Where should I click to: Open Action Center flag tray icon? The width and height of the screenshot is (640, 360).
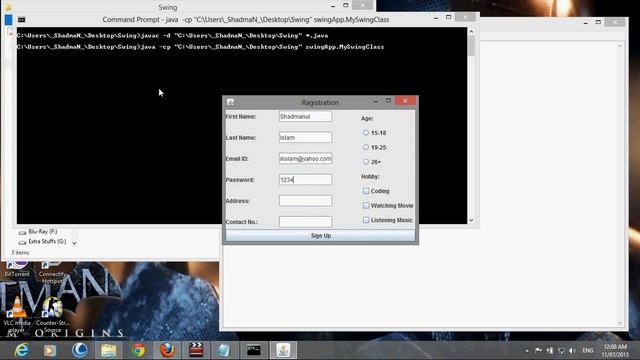(x=538, y=351)
